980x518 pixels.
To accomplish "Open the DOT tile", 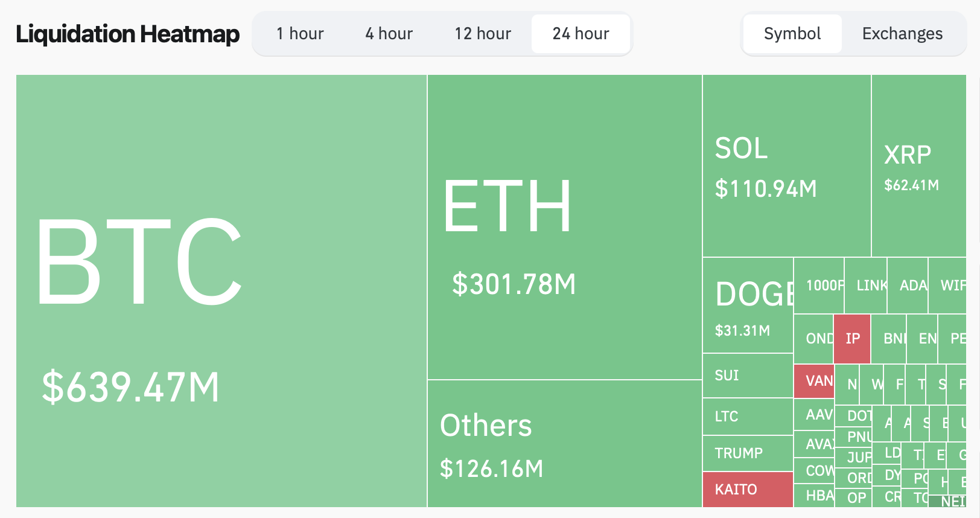I will point(853,416).
